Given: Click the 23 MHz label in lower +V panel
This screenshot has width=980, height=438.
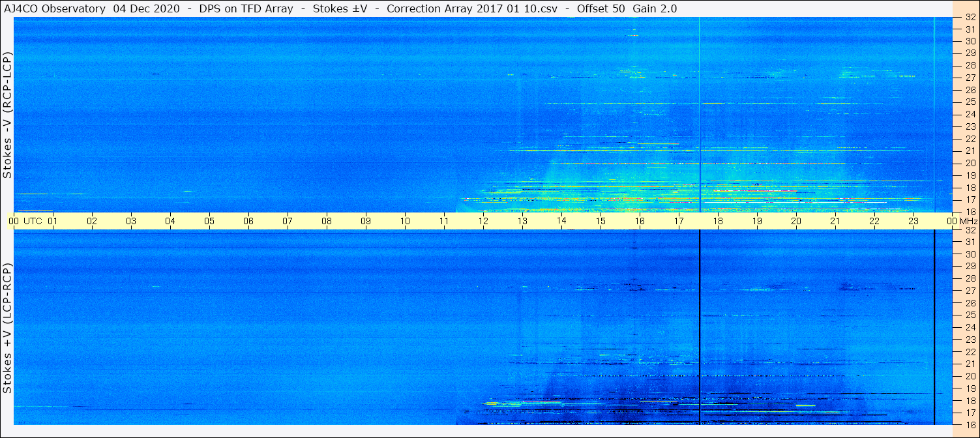Looking at the screenshot, I should coord(970,340).
